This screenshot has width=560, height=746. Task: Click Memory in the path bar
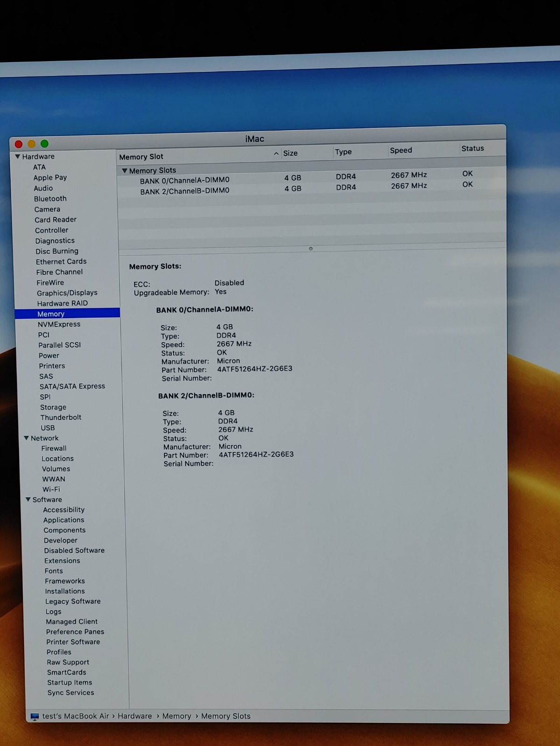(x=176, y=716)
